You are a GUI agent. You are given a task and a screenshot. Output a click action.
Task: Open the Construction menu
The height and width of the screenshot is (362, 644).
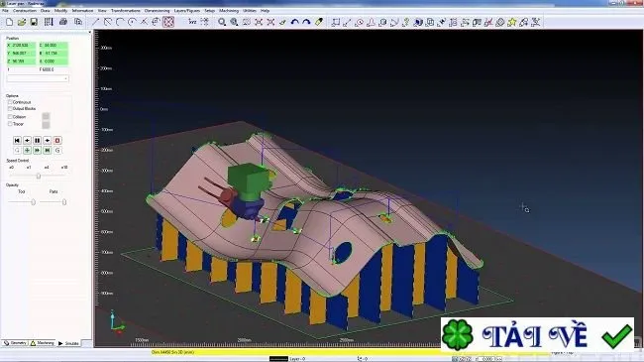click(x=25, y=10)
